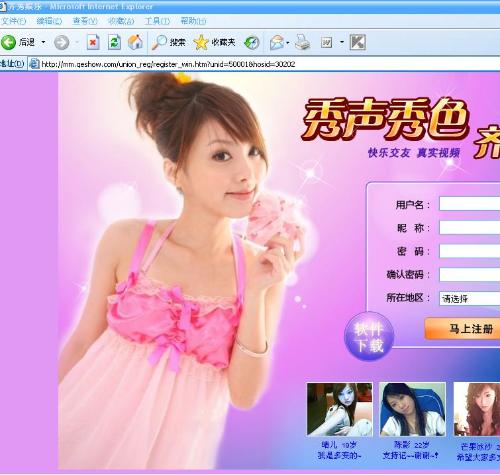The image size is (500, 475).
Task: Open the 文件 menu
Action: pyautogui.click(x=13, y=21)
